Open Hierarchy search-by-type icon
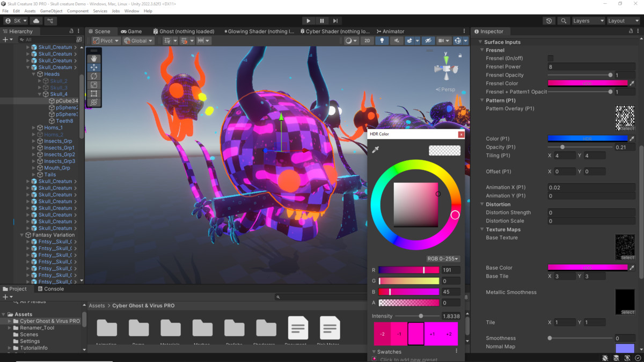644x362 pixels. point(79,40)
